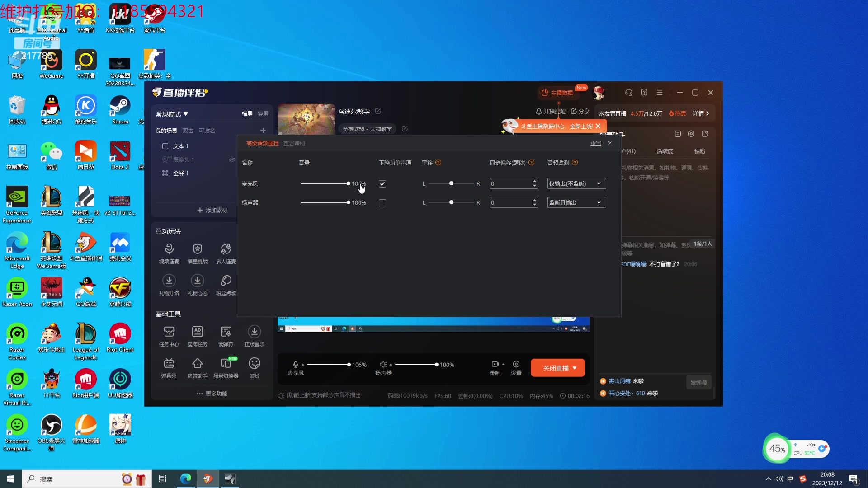The width and height of the screenshot is (868, 488).
Task: Uncheck mono downmix for 麦克风
Action: click(382, 184)
